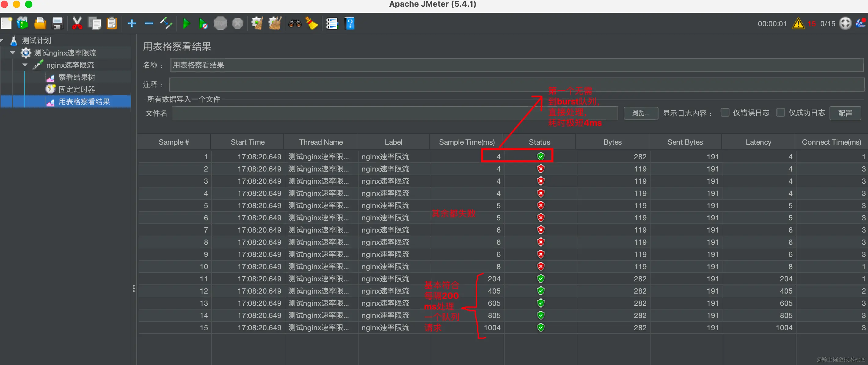Click the Save floppy disk icon
This screenshot has width=868, height=365.
[58, 23]
